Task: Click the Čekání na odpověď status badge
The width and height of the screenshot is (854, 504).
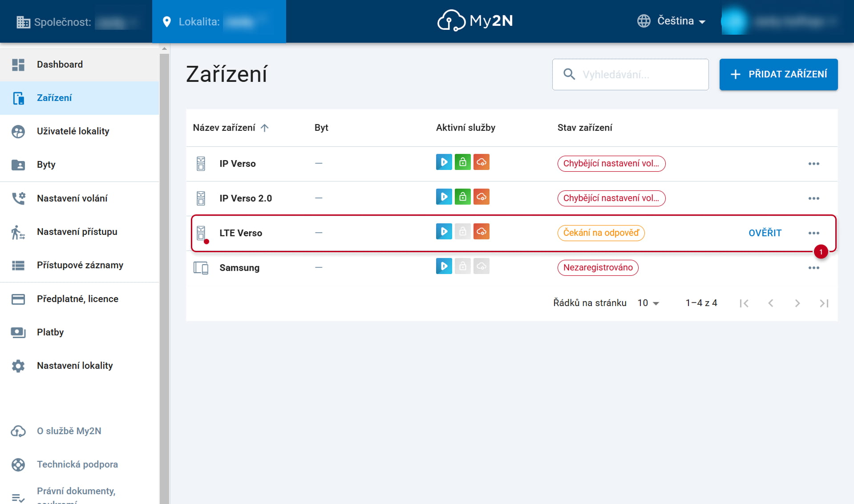Action: (x=601, y=233)
